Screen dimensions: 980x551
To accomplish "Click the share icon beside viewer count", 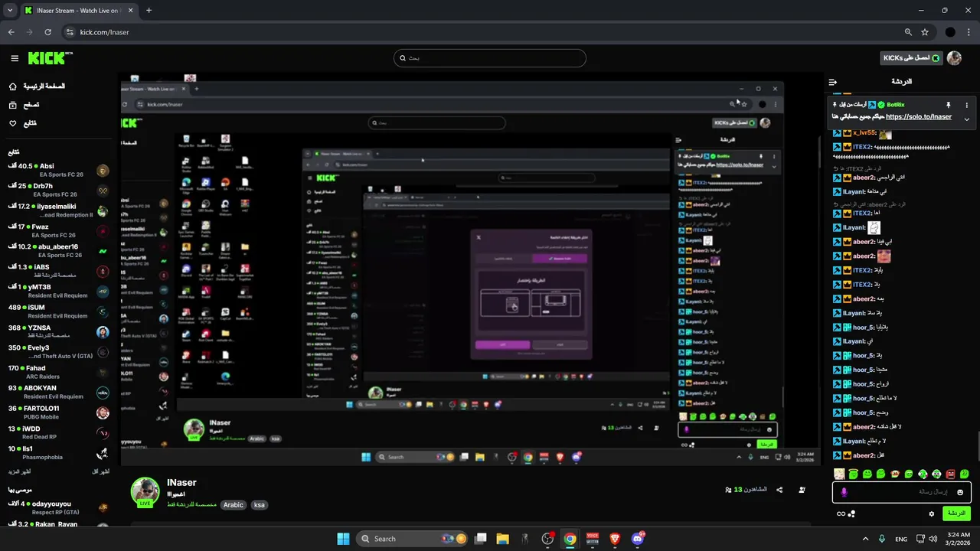I will coord(779,490).
